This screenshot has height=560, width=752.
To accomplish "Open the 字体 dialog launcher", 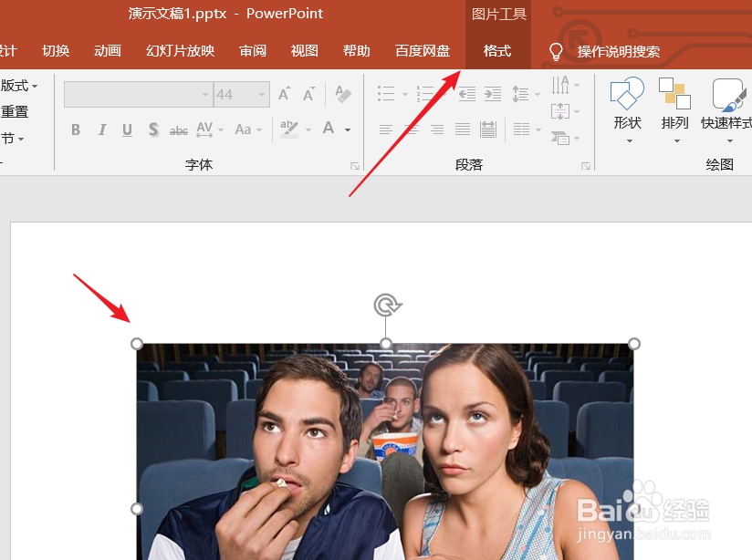I will [x=356, y=165].
